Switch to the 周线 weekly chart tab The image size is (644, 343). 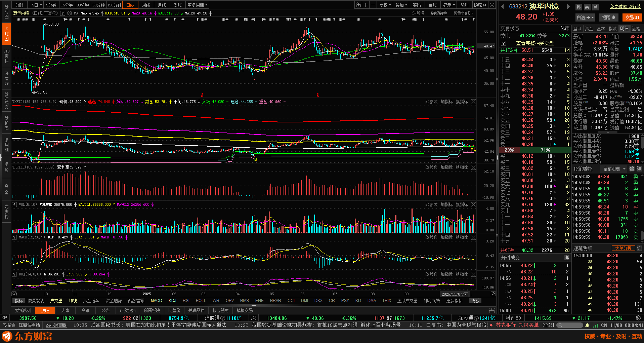[146, 5]
